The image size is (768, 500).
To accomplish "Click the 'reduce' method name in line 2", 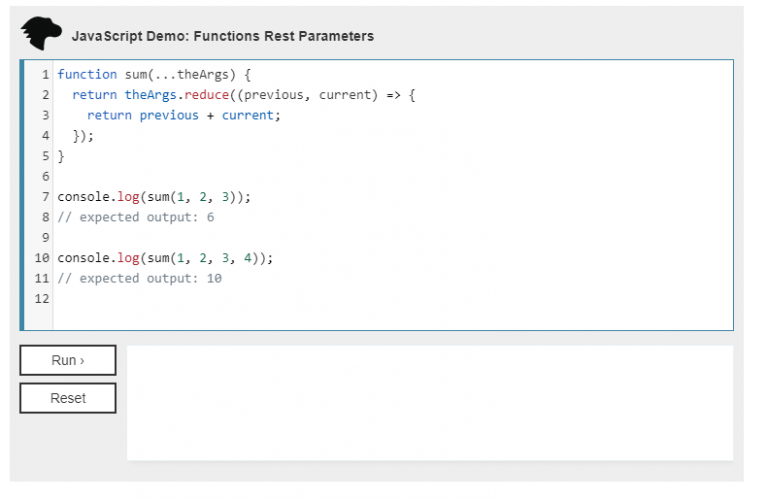I will (207, 95).
